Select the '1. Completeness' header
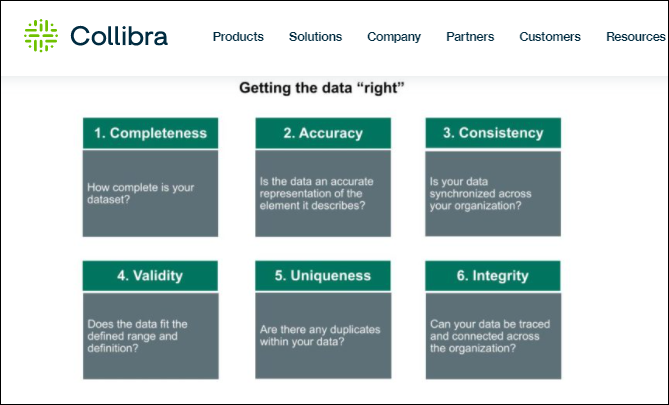This screenshot has width=669, height=405. pyautogui.click(x=150, y=133)
